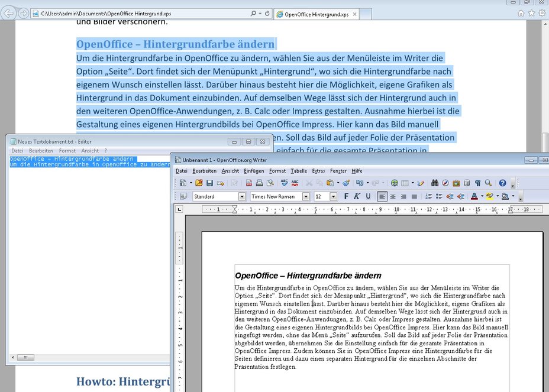Open the Gallery icon

pos(456,183)
